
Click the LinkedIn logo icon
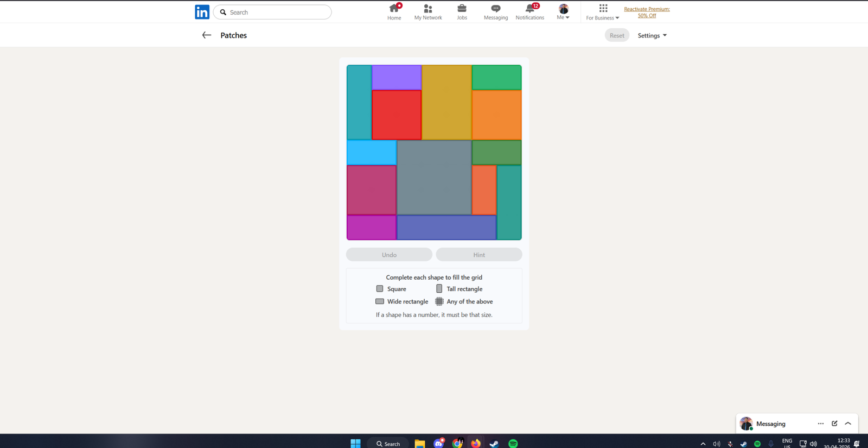(x=202, y=12)
